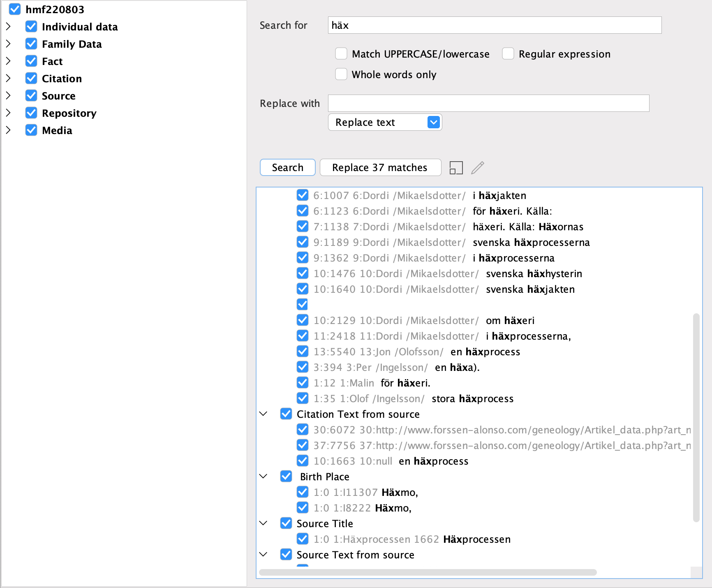
Task: Click Replace 37 matches button
Action: point(380,168)
